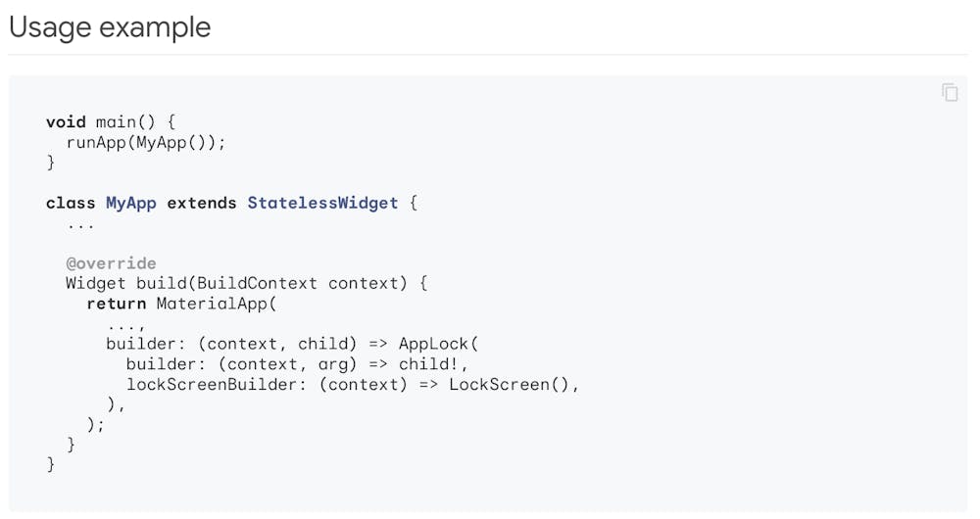Screen dimensions: 980x519
Task: Click the final closing brace of the code
Action: pos(51,464)
